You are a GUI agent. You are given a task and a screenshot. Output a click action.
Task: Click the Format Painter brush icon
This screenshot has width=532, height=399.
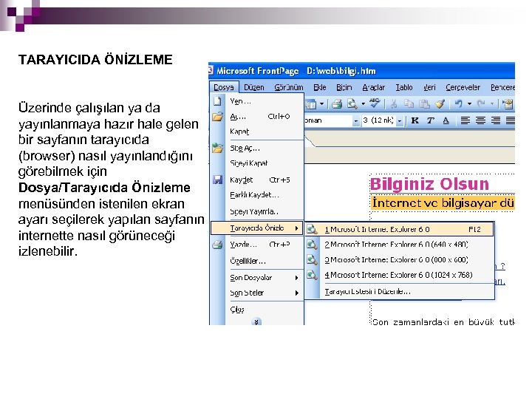pyautogui.click(x=440, y=104)
